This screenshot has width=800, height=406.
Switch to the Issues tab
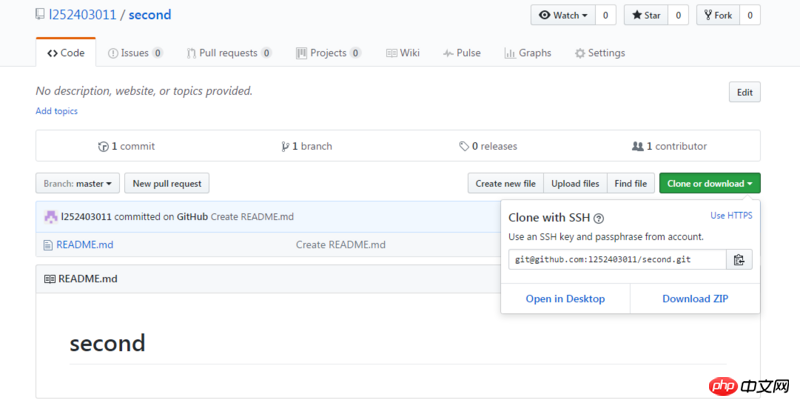(x=135, y=53)
